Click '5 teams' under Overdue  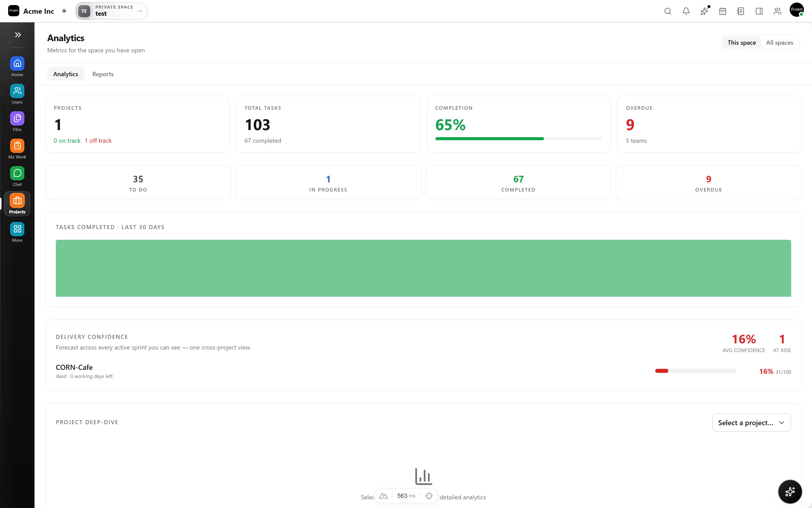tap(636, 141)
